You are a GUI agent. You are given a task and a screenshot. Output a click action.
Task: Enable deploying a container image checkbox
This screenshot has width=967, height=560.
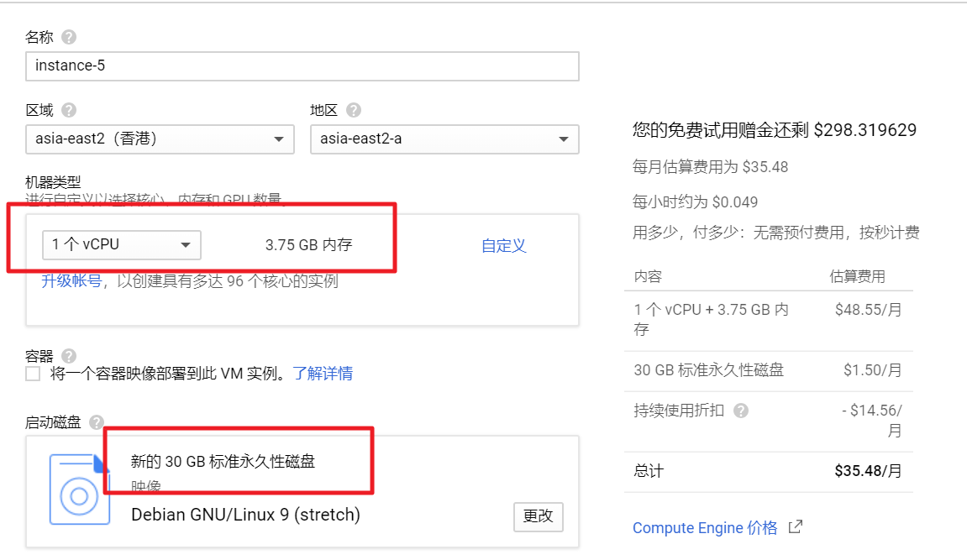pyautogui.click(x=33, y=374)
